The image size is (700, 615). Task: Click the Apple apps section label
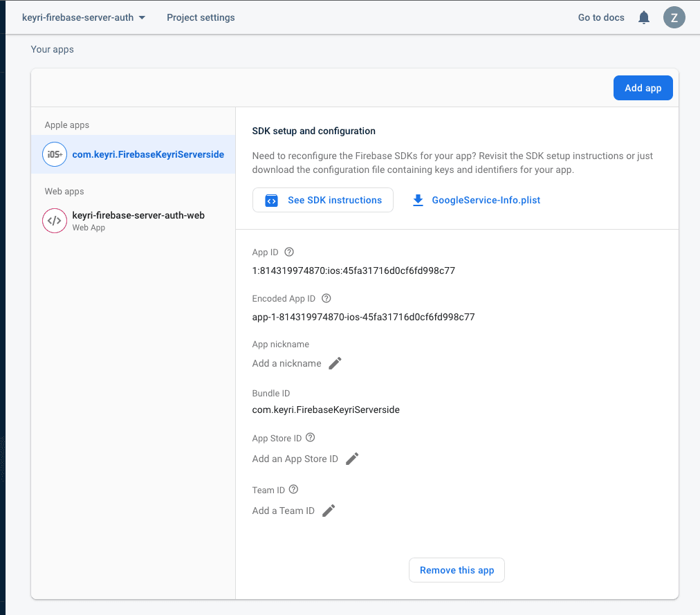(x=67, y=125)
